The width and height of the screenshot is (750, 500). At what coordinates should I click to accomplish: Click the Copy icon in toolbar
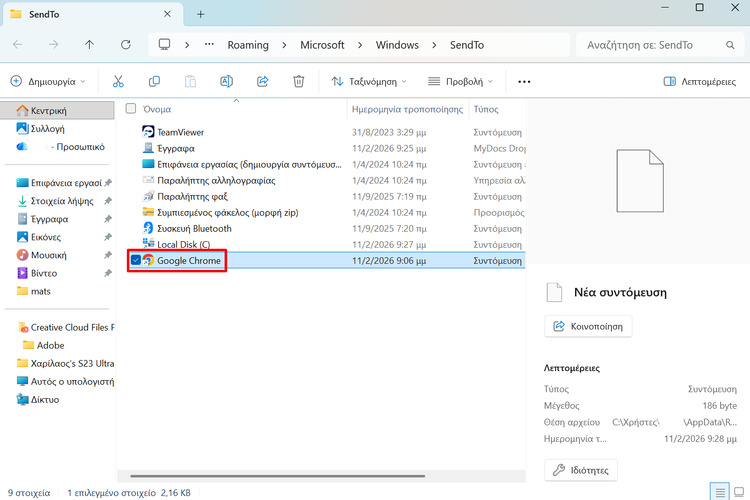coord(154,81)
